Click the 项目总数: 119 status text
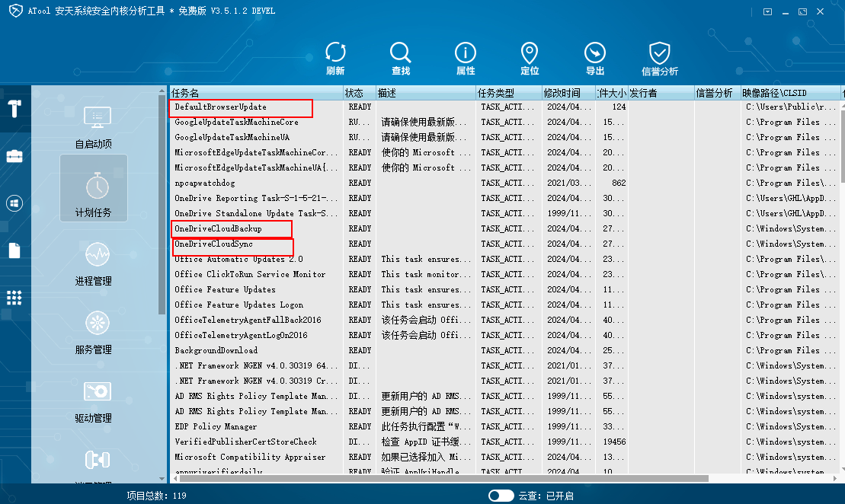This screenshot has height=504, width=845. pyautogui.click(x=156, y=496)
